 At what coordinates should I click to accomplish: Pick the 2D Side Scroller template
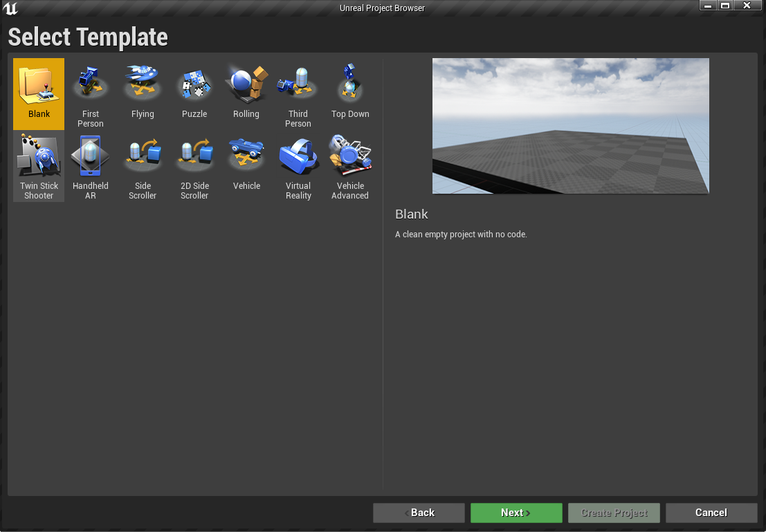pos(194,166)
